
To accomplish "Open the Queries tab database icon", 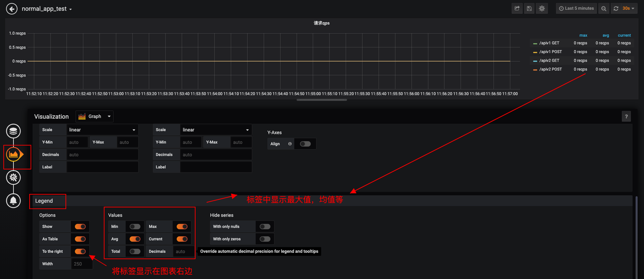I will pos(14,131).
